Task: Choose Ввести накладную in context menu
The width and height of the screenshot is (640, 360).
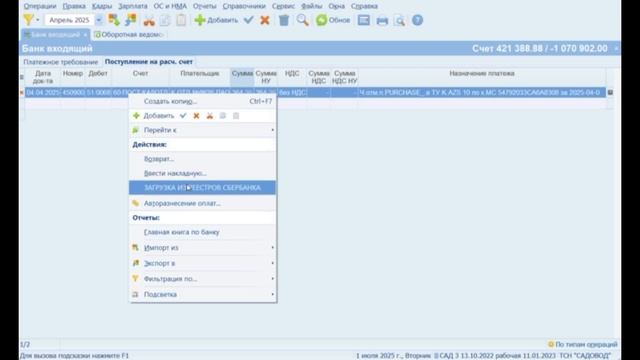Action: [x=202, y=173]
